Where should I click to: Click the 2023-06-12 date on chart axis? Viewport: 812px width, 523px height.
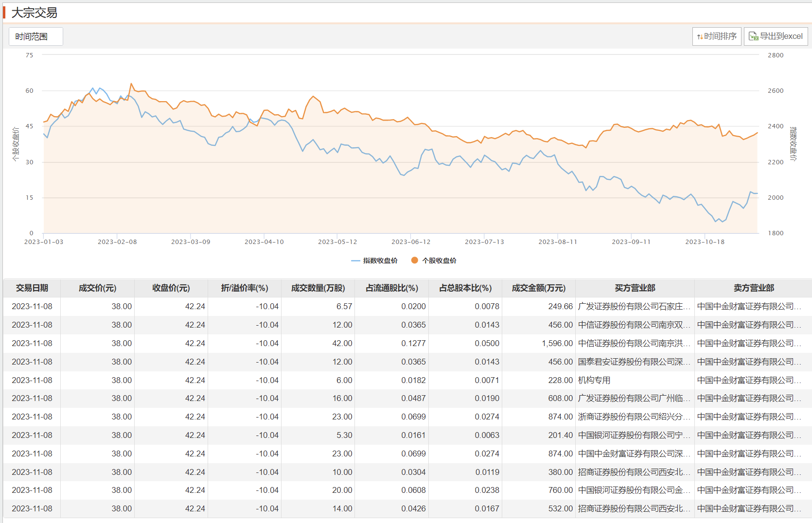[x=411, y=242]
